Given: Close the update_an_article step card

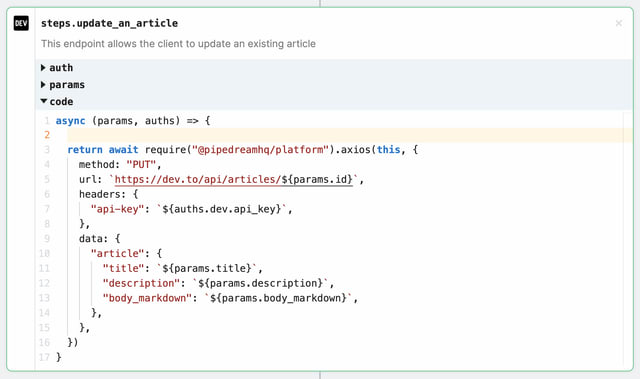Looking at the screenshot, I should [618, 23].
